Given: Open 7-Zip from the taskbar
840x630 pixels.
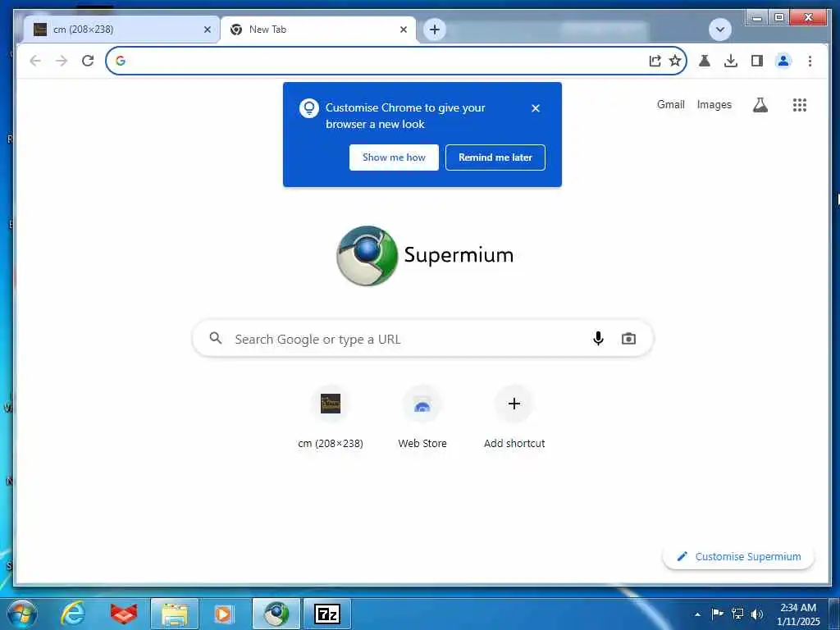Looking at the screenshot, I should point(327,614).
